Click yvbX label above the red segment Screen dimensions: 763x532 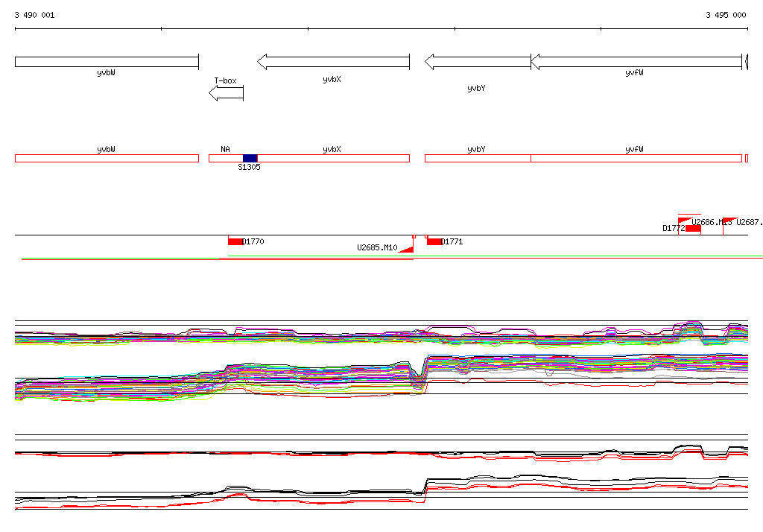tap(332, 149)
